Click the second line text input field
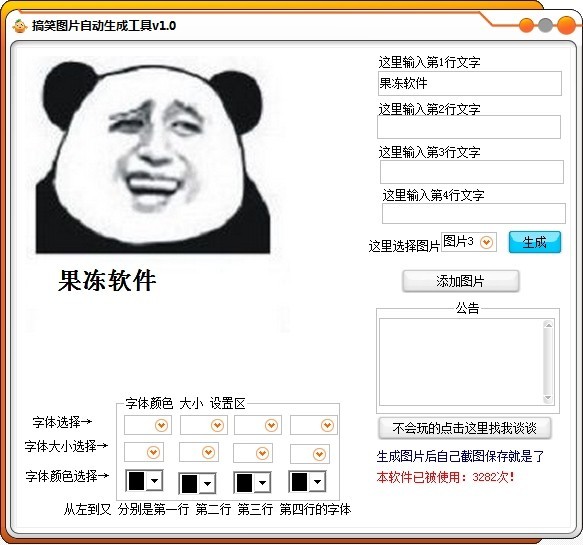The image size is (583, 545). pos(469,127)
